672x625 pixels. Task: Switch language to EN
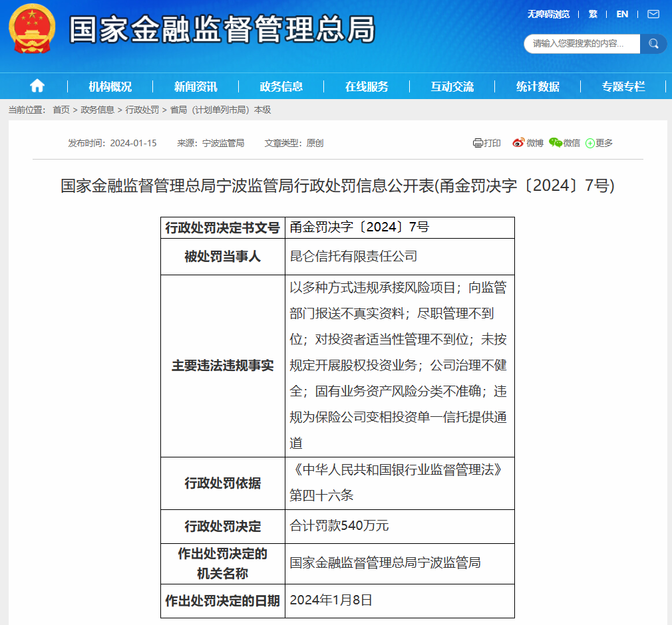click(622, 15)
